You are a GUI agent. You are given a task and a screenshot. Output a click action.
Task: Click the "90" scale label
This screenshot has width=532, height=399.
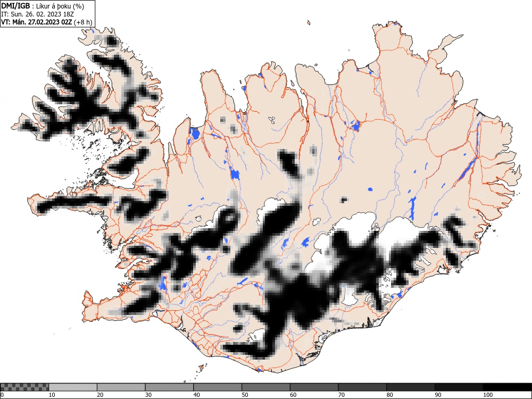click(437, 395)
